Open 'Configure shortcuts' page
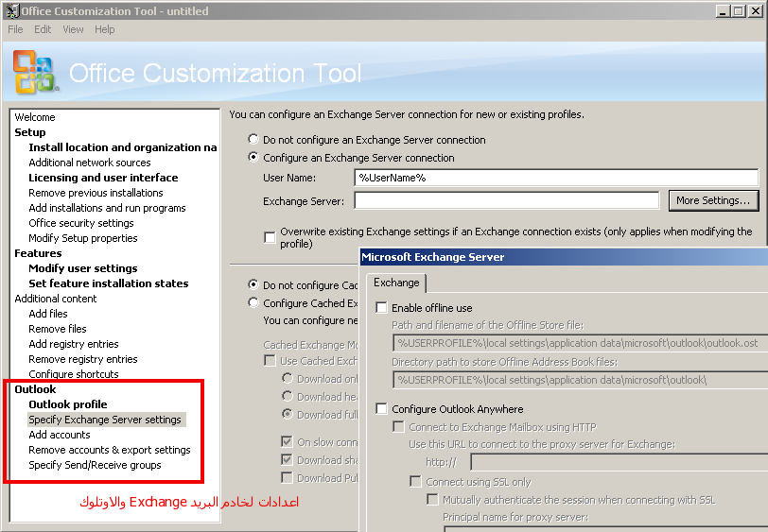The width and height of the screenshot is (768, 532). coord(74,374)
